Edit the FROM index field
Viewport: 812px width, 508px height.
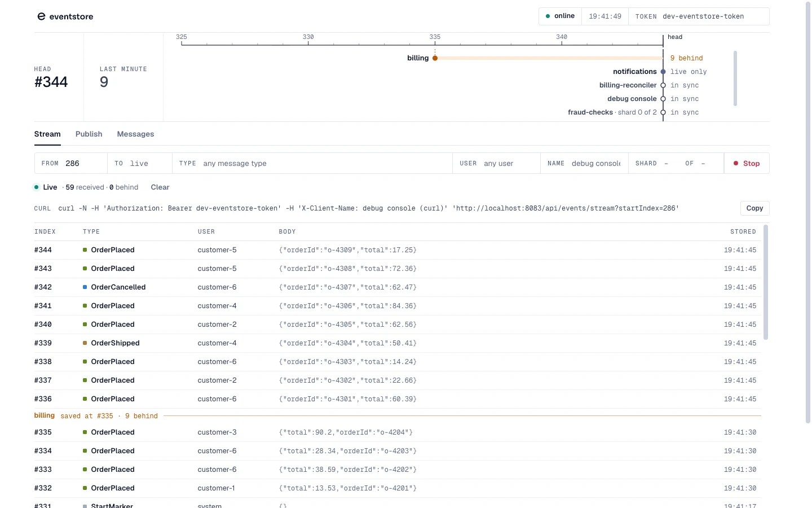pos(71,163)
